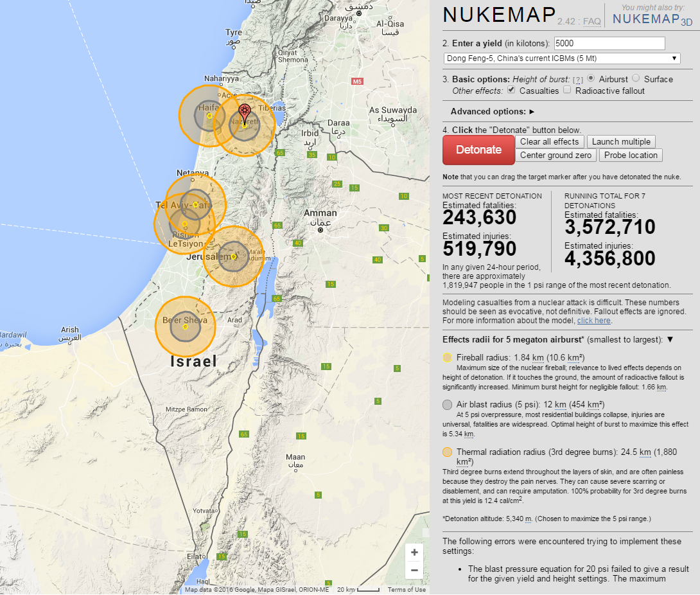700x595 pixels.
Task: Click the Nahariyya label on map
Action: (222, 78)
